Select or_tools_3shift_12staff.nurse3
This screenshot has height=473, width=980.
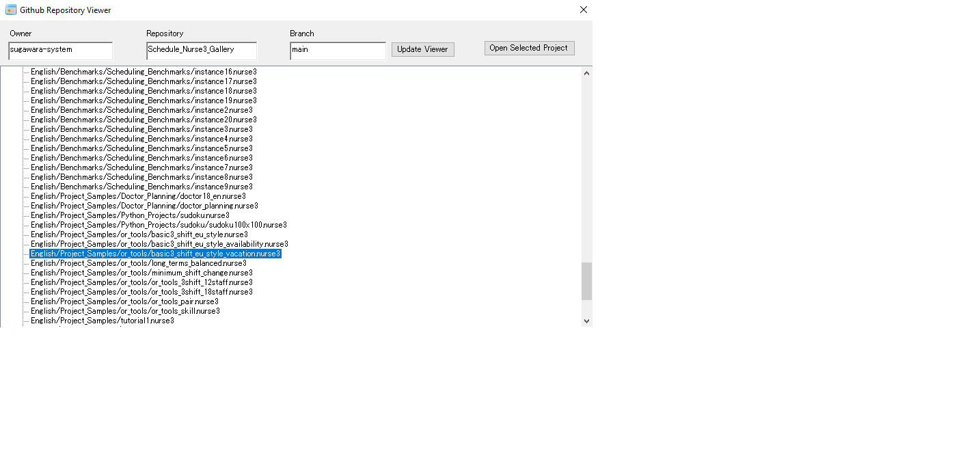click(141, 282)
